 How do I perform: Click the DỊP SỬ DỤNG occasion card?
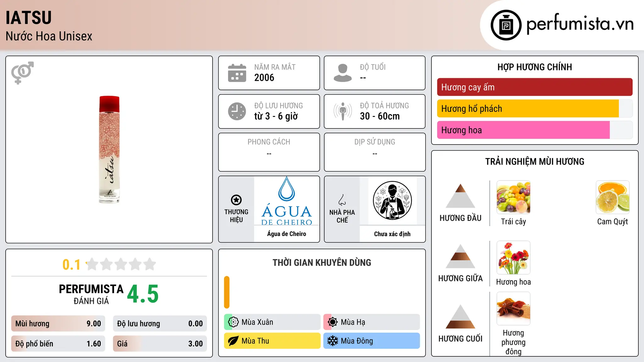click(x=375, y=152)
